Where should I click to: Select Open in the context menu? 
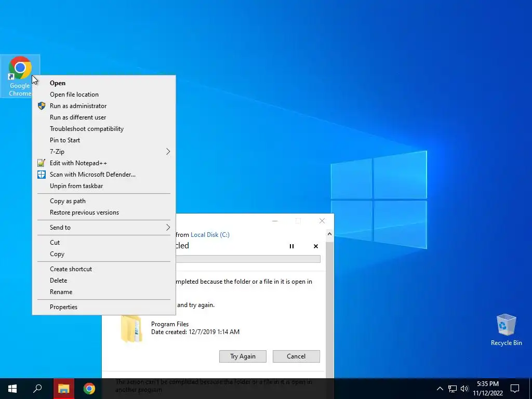point(104,83)
